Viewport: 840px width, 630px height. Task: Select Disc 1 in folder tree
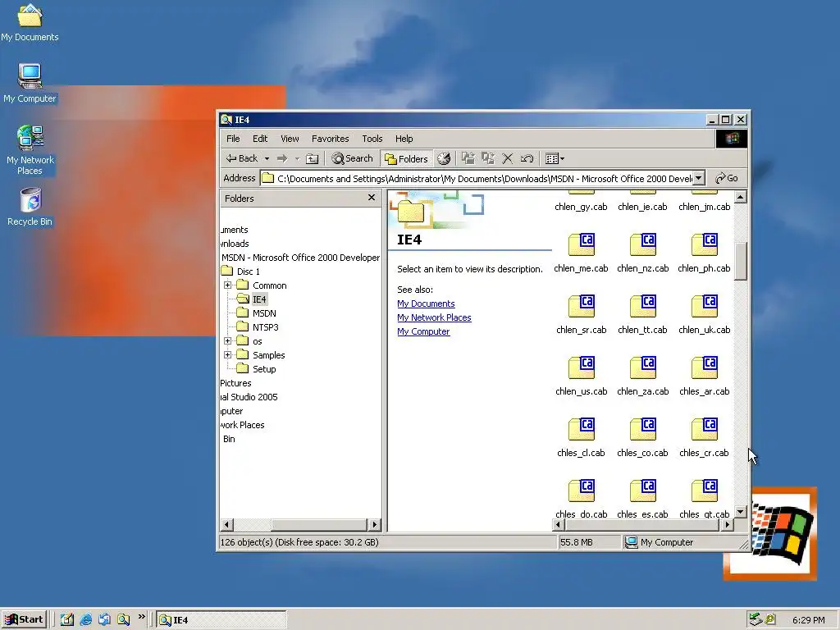248,272
